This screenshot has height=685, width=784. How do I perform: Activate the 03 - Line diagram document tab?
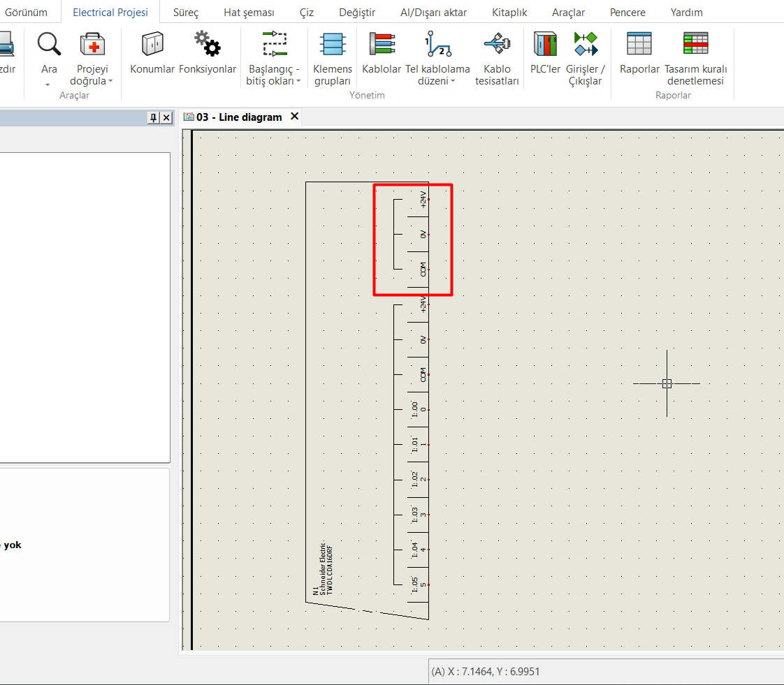239,117
